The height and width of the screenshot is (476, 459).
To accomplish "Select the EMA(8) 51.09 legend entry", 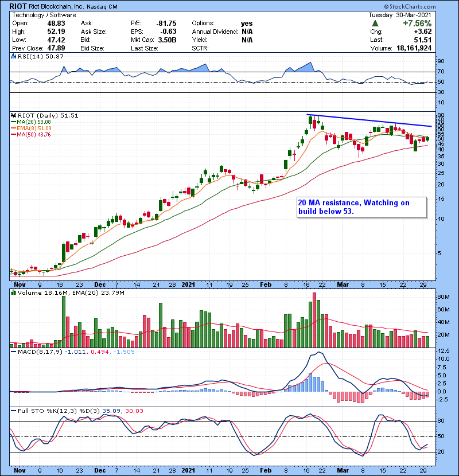I will coord(31,128).
